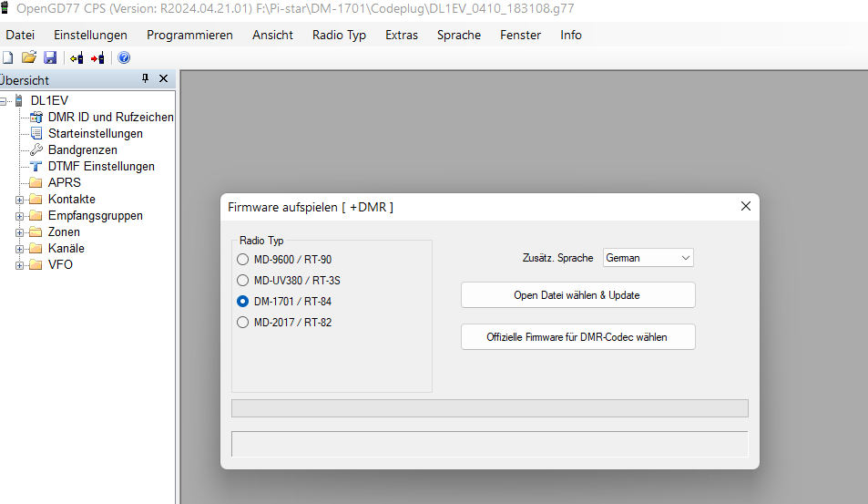The height and width of the screenshot is (504, 868).
Task: Click the firmware upload progress bar
Action: coord(489,408)
